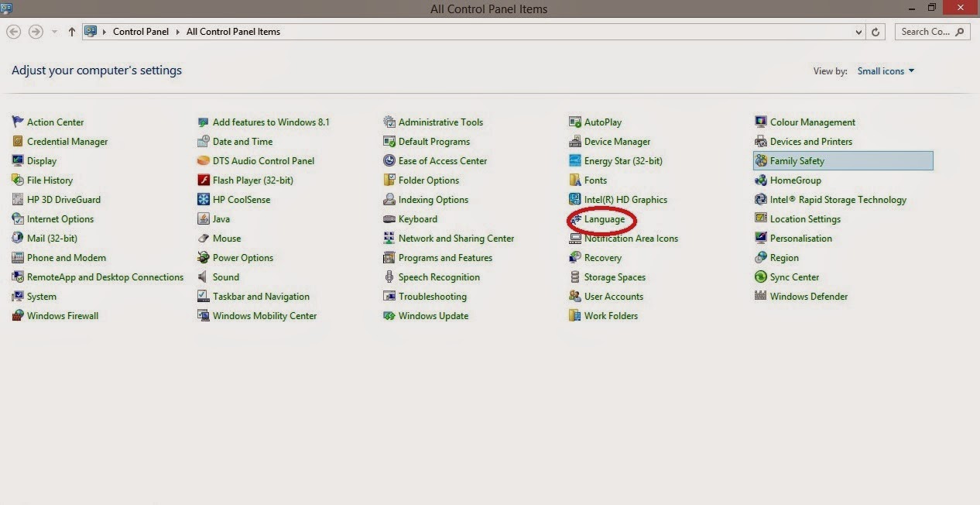This screenshot has height=505, width=980.
Task: Expand the address bar history dropdown
Action: coord(858,32)
